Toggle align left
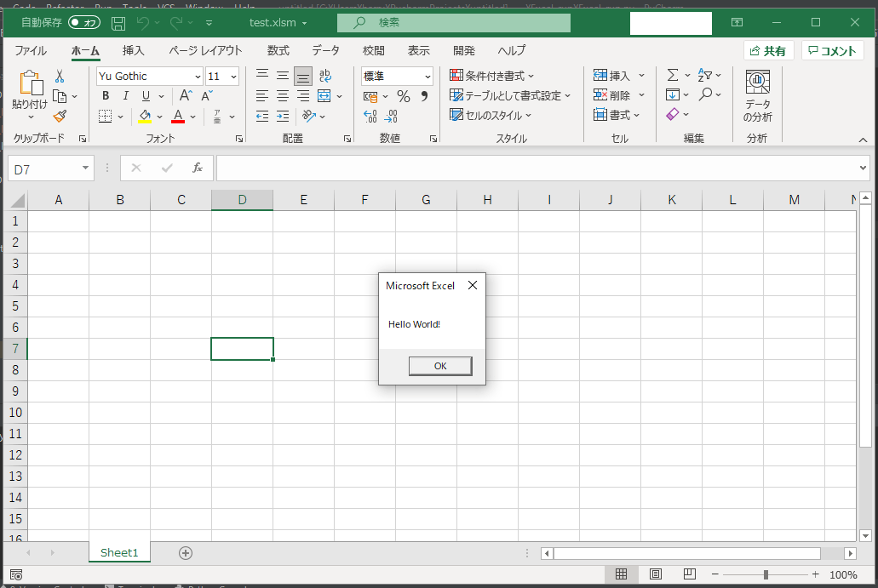This screenshot has height=588, width=878. 262,95
